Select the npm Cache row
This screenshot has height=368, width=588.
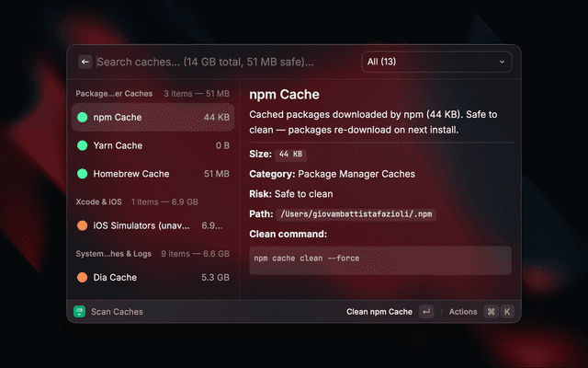click(153, 117)
